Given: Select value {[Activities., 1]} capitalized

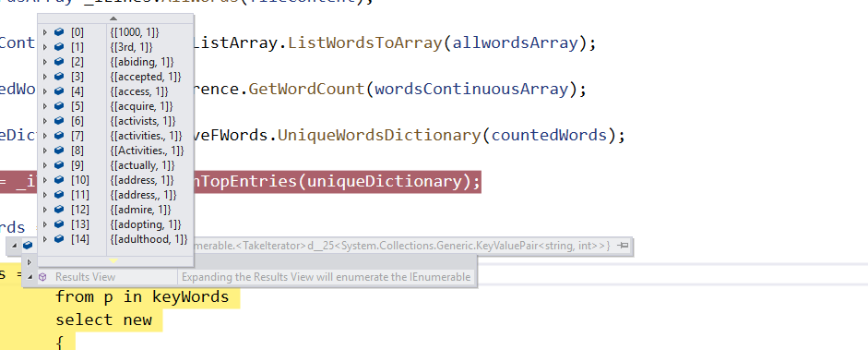Looking at the screenshot, I should [x=147, y=151].
